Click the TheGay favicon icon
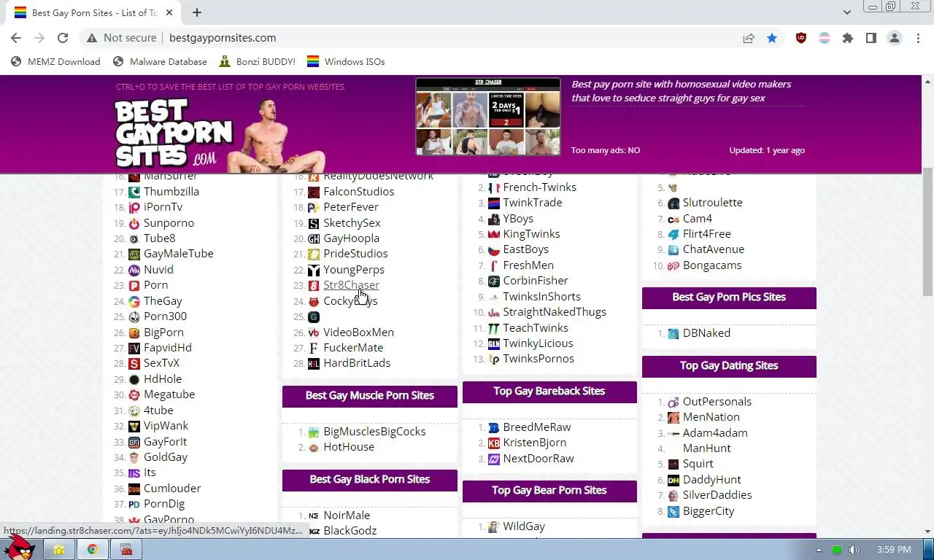The image size is (934, 560). 134,301
